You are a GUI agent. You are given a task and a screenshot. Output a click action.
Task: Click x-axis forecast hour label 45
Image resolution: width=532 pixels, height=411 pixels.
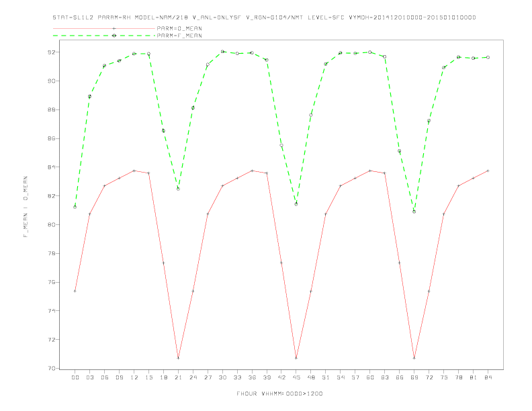tap(296, 377)
